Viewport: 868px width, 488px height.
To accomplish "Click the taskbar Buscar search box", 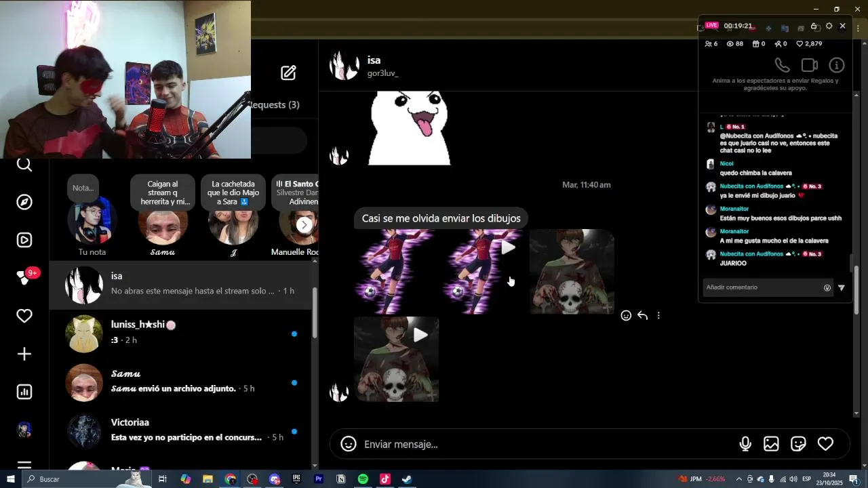I will pos(87,479).
